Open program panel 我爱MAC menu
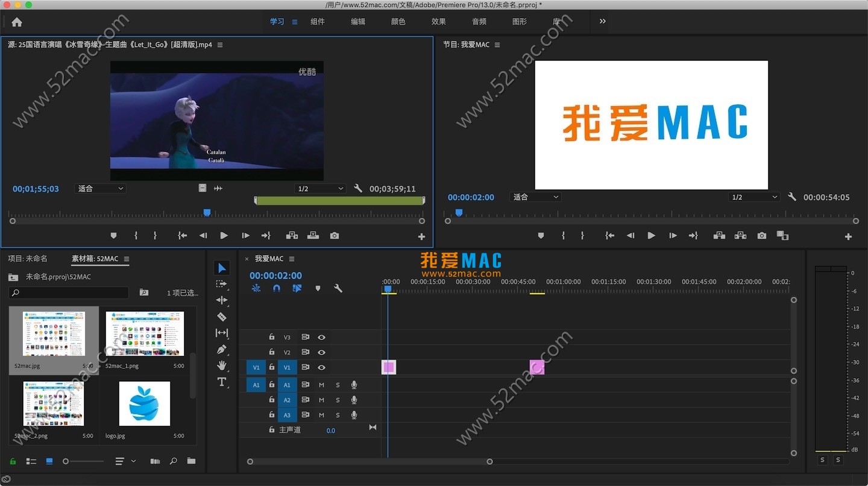 [x=497, y=45]
